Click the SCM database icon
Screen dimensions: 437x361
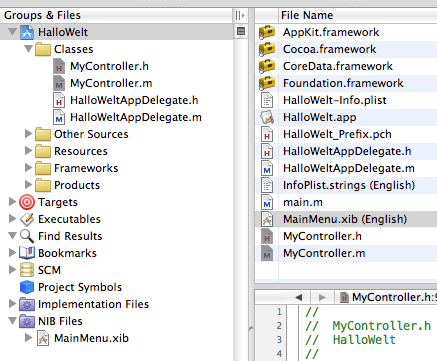27,270
